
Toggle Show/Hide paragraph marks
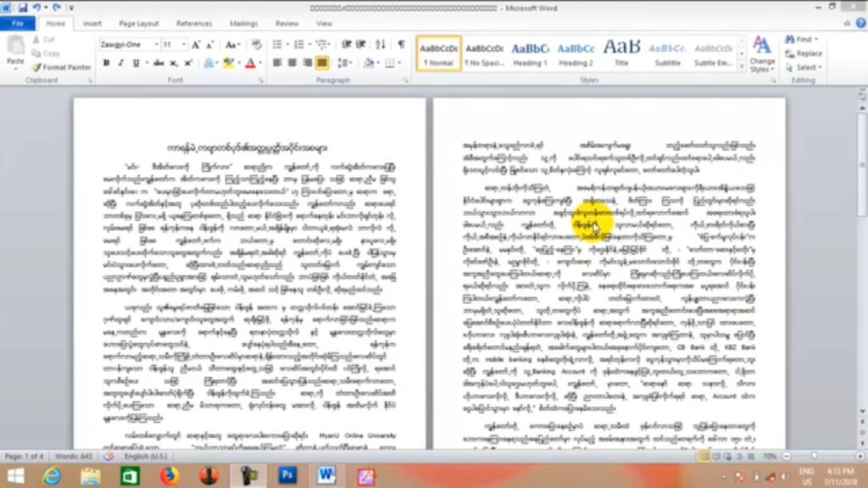[x=401, y=44]
